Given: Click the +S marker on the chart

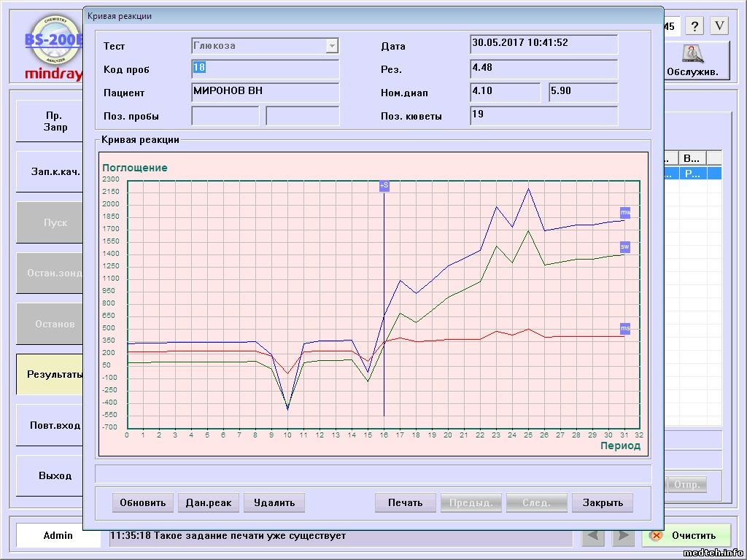Looking at the screenshot, I should coord(384,186).
